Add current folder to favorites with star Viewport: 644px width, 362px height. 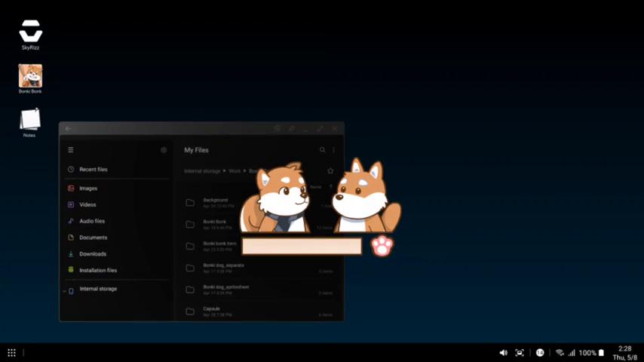coord(330,171)
